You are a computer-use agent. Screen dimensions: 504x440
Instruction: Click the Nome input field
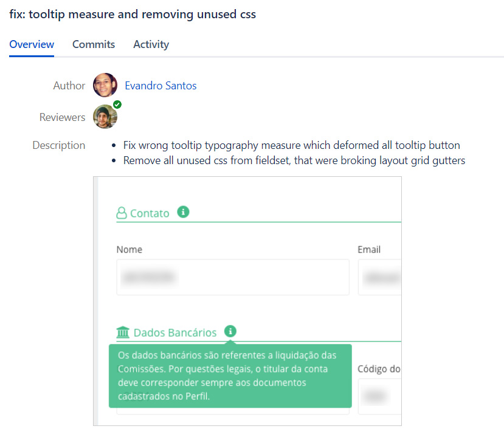pos(233,277)
